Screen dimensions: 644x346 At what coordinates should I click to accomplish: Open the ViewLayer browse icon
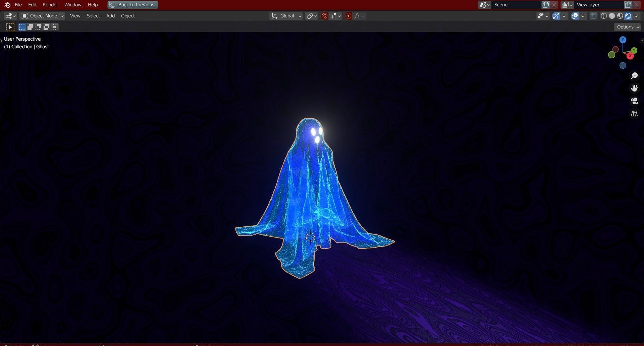(567, 5)
